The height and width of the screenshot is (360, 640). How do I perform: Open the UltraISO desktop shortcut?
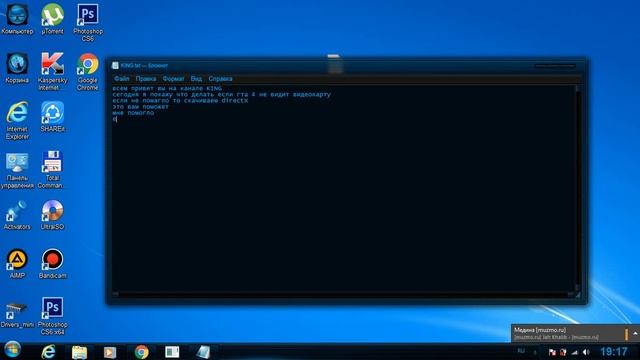pos(52,215)
